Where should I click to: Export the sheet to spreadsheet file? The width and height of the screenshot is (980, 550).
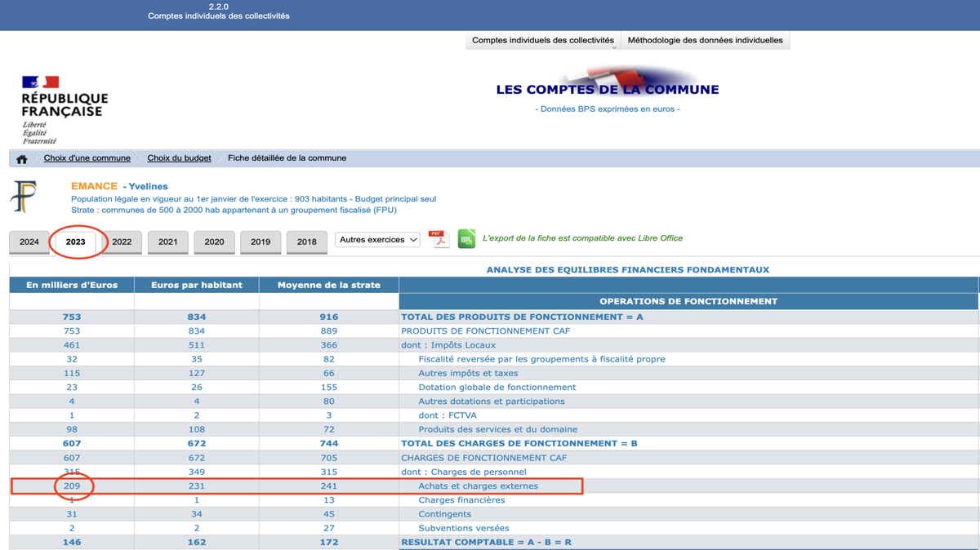[x=466, y=238]
